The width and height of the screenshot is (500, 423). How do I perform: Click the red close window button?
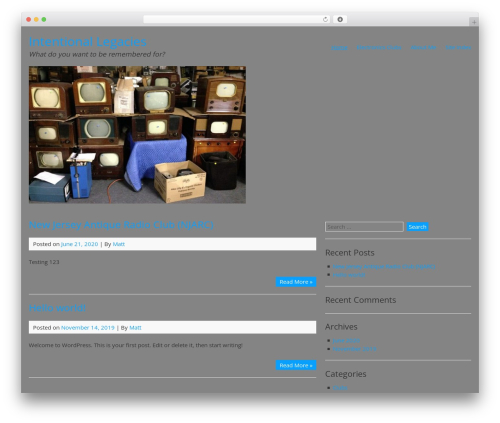(x=29, y=20)
